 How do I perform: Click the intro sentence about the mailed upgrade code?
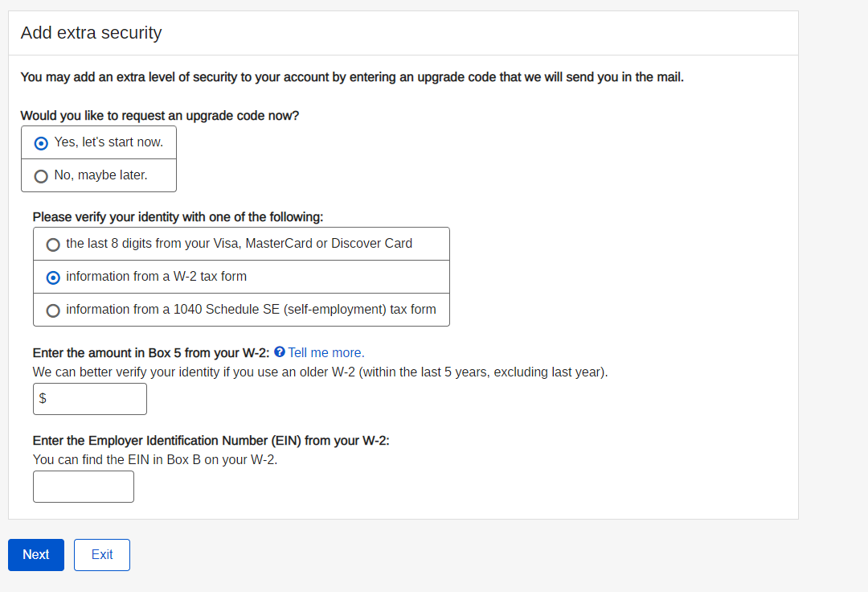tap(352, 78)
